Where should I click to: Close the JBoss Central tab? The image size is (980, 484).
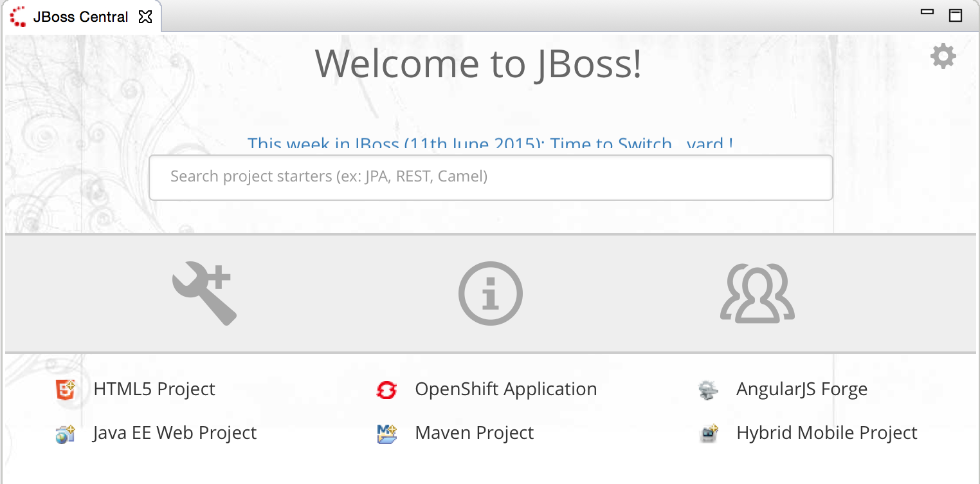(146, 17)
